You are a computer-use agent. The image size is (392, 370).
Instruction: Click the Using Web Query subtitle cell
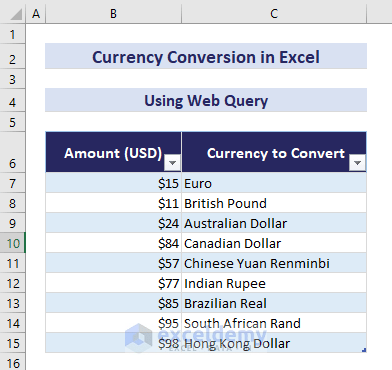coord(206,100)
